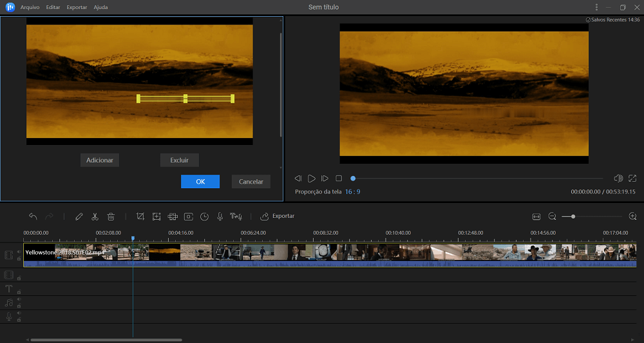Click the timeline horizontal scrollbar
This screenshot has height=343, width=644.
pyautogui.click(x=106, y=340)
